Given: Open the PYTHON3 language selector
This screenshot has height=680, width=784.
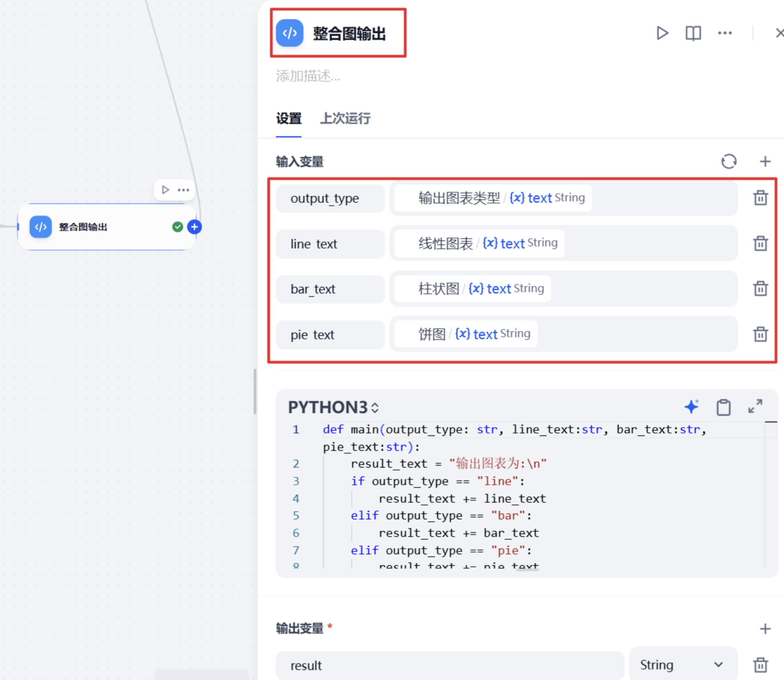Looking at the screenshot, I should (x=333, y=407).
